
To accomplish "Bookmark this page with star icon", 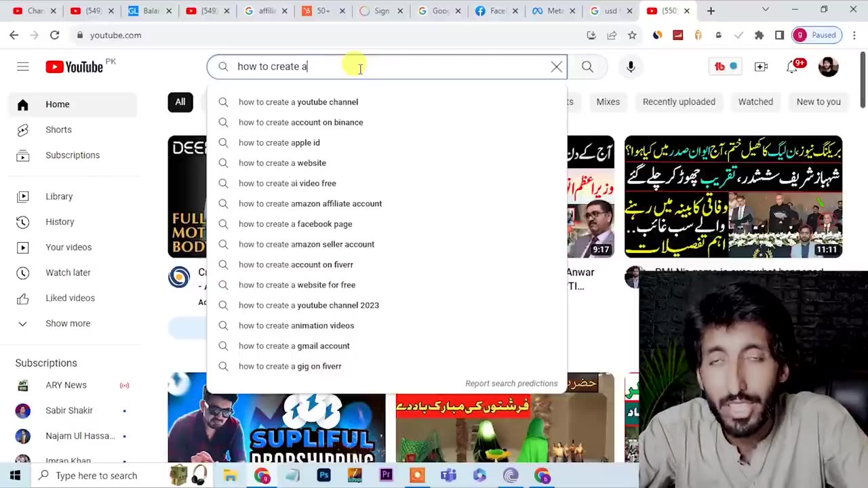I will point(632,35).
